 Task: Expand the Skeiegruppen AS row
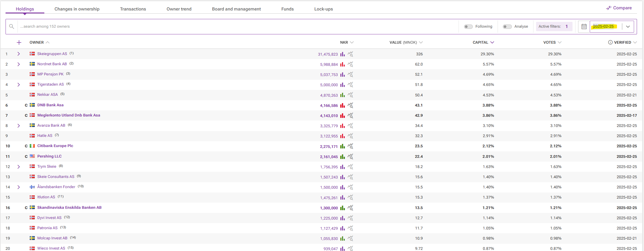[x=19, y=54]
